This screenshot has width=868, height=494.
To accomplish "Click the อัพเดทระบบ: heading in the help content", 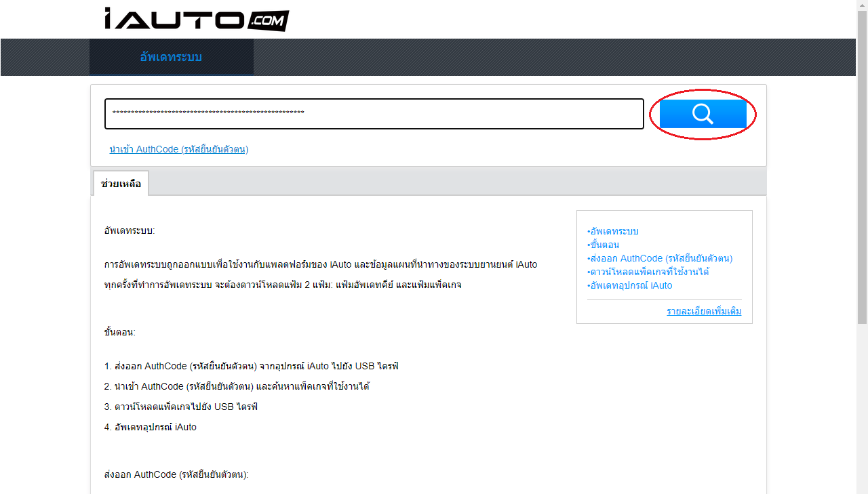I will point(130,230).
